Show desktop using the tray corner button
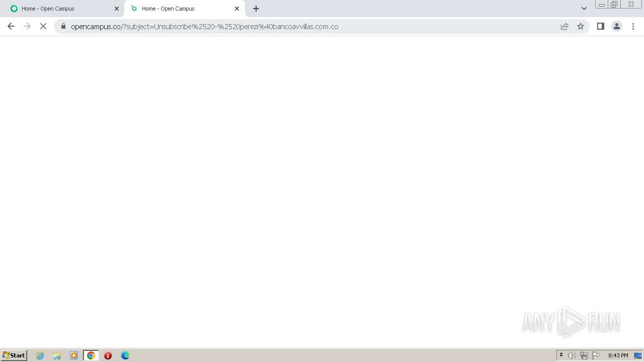 pos(638,355)
